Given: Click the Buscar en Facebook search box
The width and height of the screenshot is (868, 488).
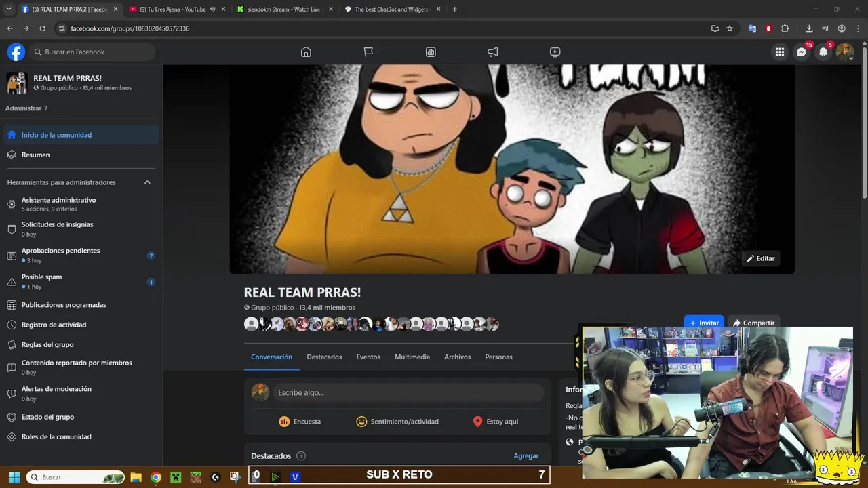Looking at the screenshot, I should (92, 52).
